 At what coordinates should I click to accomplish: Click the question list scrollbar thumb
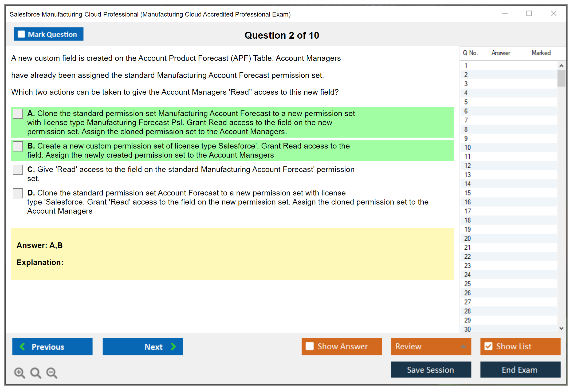click(x=561, y=78)
